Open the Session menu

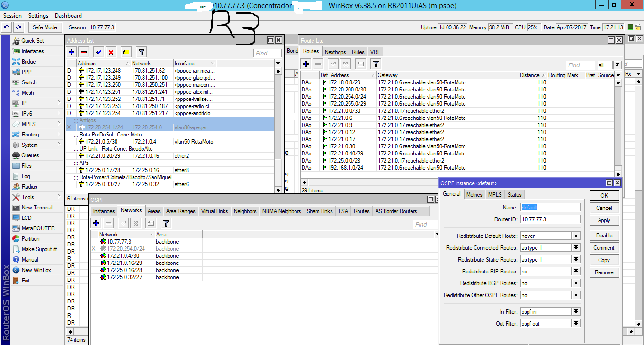pos(12,16)
